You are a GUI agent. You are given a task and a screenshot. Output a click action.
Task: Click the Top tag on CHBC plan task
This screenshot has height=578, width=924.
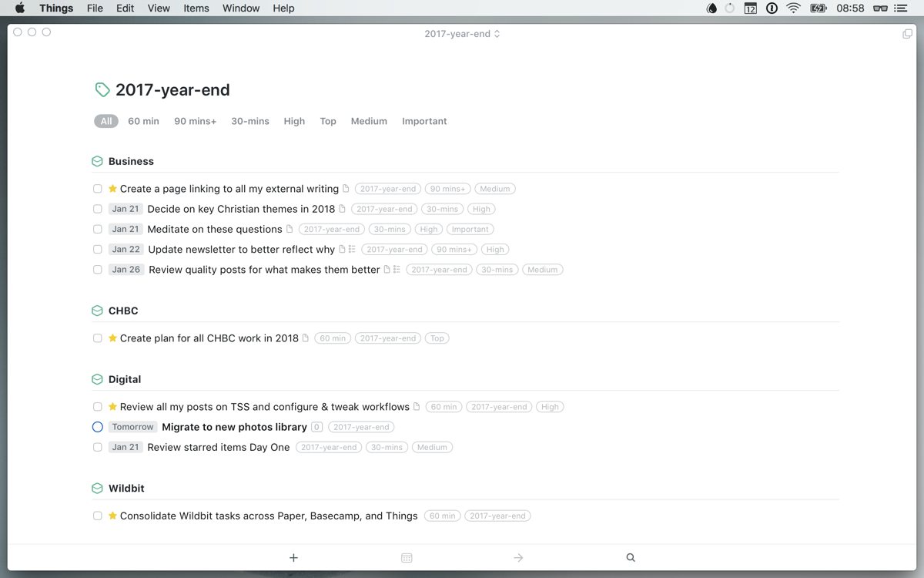[x=437, y=338]
